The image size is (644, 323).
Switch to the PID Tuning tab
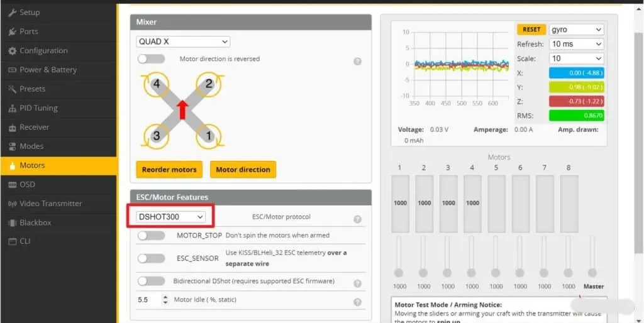click(x=58, y=108)
